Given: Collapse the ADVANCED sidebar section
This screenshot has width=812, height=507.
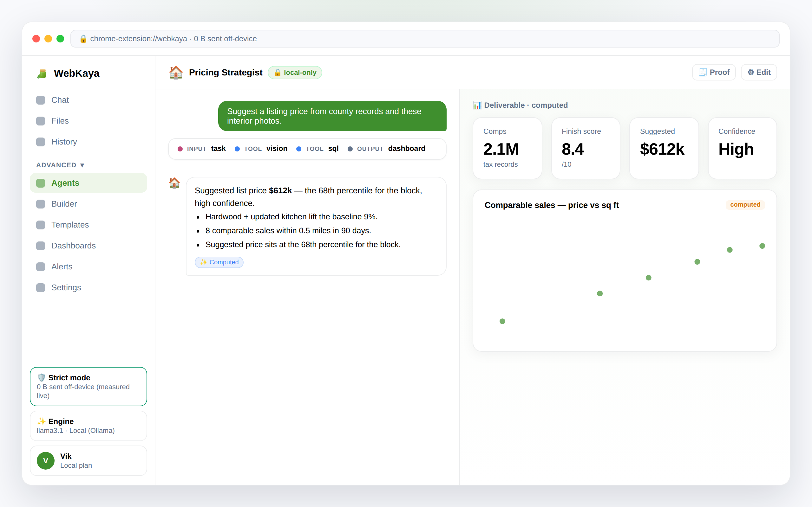Looking at the screenshot, I should tap(60, 165).
